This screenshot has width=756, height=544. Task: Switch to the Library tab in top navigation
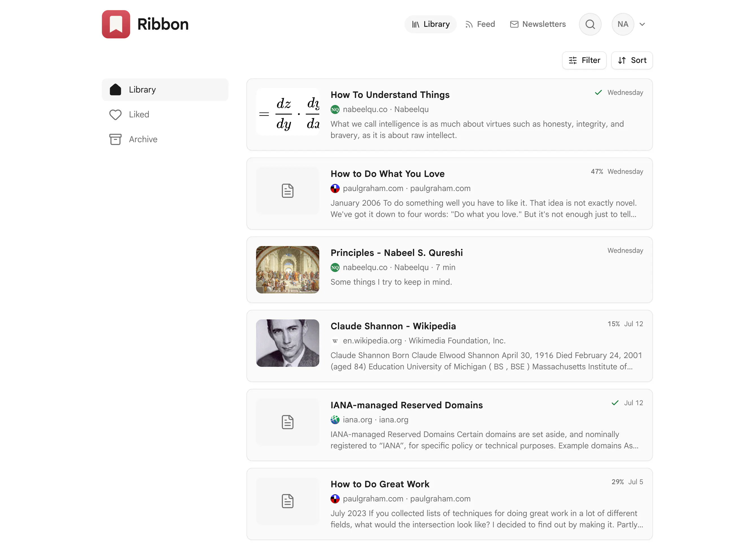[430, 24]
